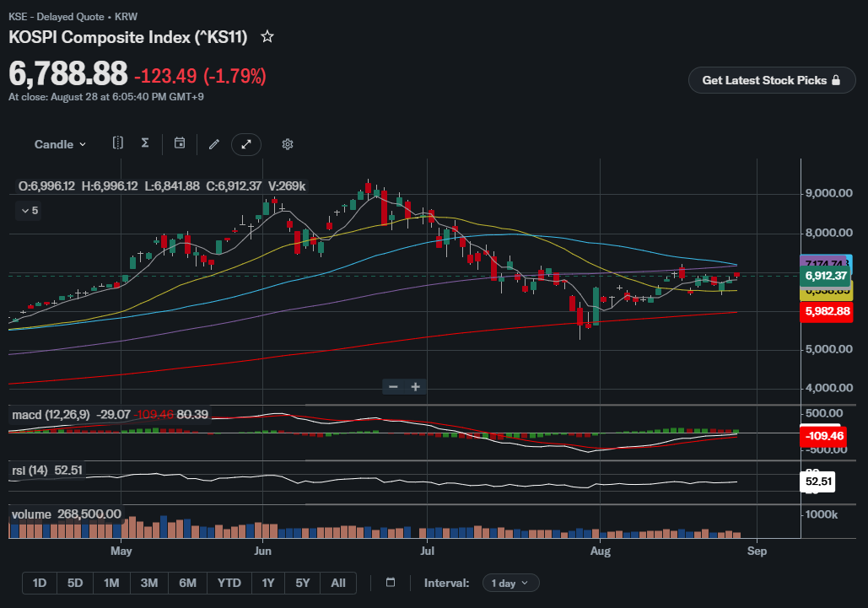This screenshot has width=868, height=608.
Task: Open the 1 day interval dropdown
Action: (x=510, y=583)
